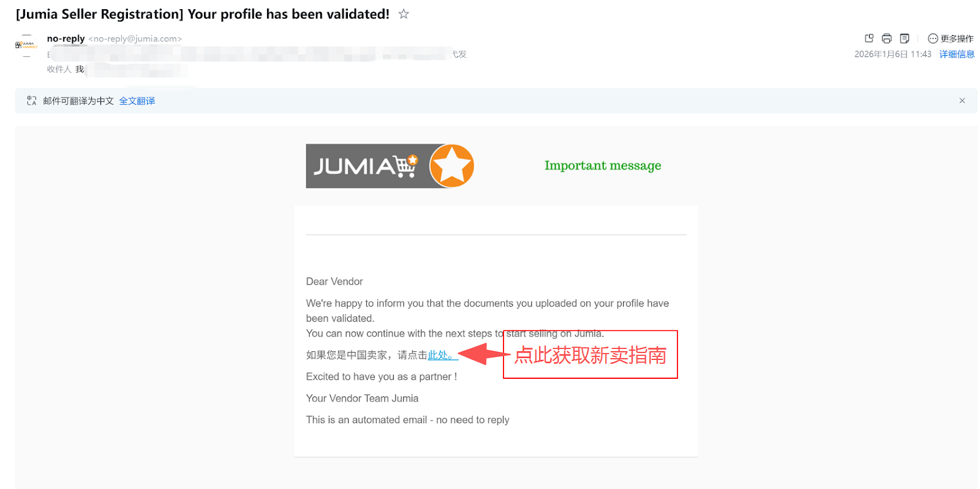This screenshot has height=489, width=980.
Task: Show 详细信息 details for this message
Action: point(957,54)
